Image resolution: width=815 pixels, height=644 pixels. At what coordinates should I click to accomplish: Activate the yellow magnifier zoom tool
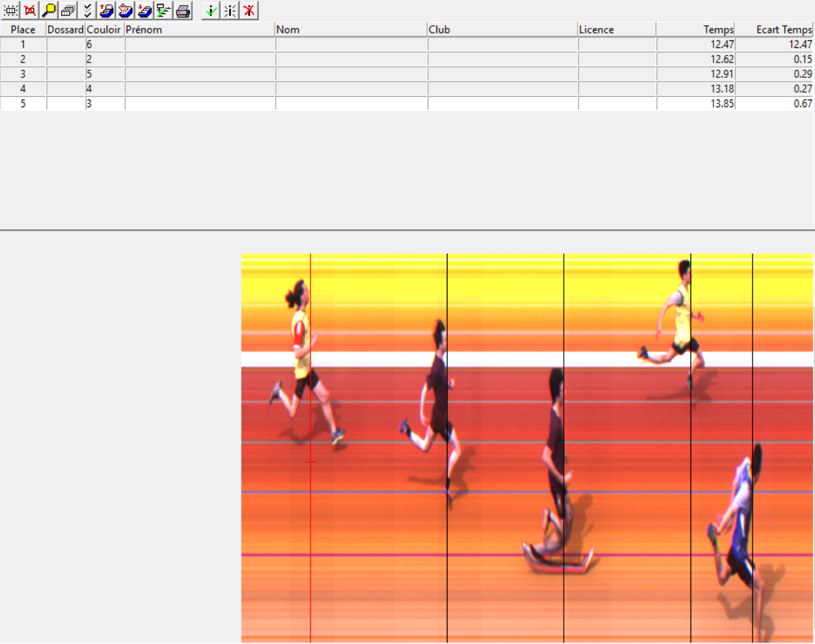click(49, 10)
